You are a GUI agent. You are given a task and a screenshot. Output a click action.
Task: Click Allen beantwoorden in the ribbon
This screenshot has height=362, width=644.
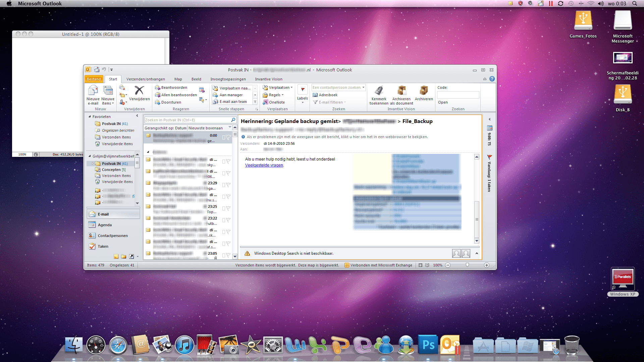point(176,95)
